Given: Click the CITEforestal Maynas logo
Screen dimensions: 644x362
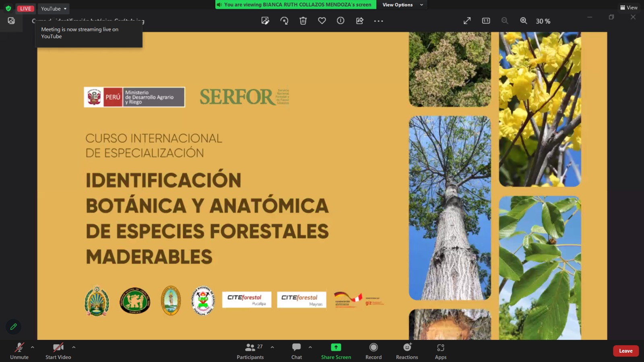Looking at the screenshot, I should click(302, 300).
